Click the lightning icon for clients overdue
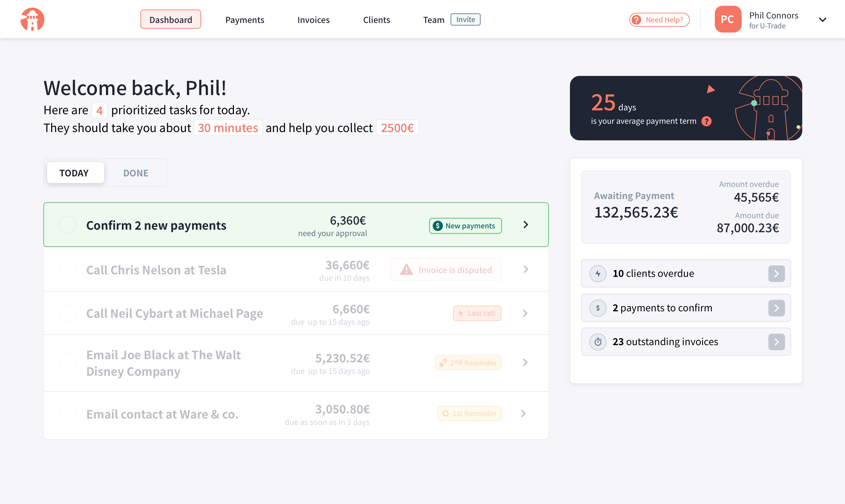Image resolution: width=845 pixels, height=504 pixels. [598, 274]
